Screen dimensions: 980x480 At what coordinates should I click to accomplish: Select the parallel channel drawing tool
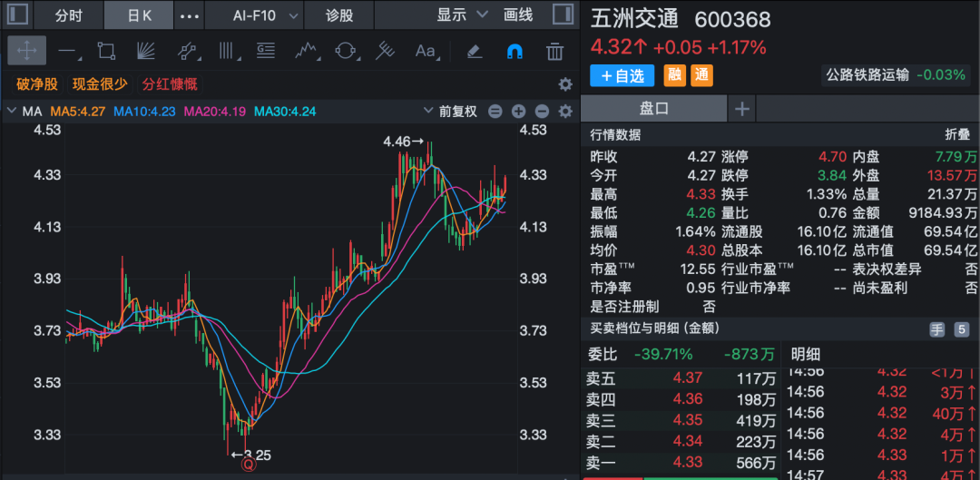click(186, 51)
